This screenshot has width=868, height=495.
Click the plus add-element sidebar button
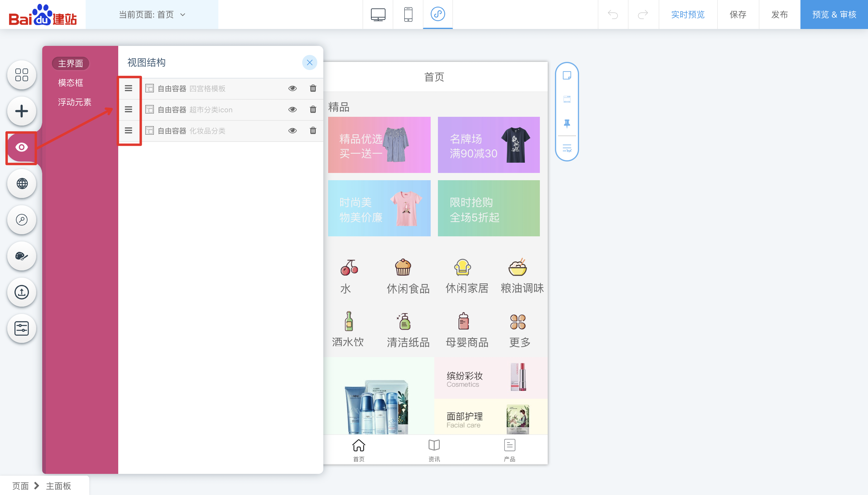click(21, 111)
